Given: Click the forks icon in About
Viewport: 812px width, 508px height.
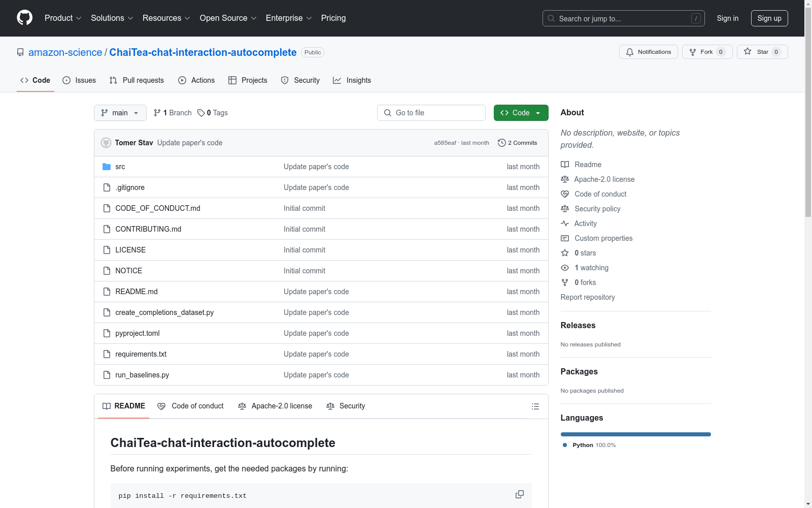Looking at the screenshot, I should [x=565, y=282].
